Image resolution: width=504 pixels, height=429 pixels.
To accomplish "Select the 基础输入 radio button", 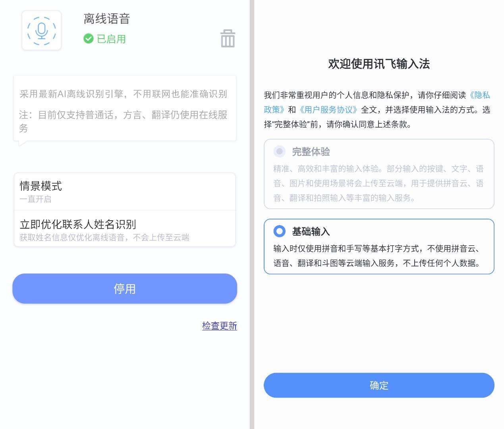I will click(x=280, y=231).
